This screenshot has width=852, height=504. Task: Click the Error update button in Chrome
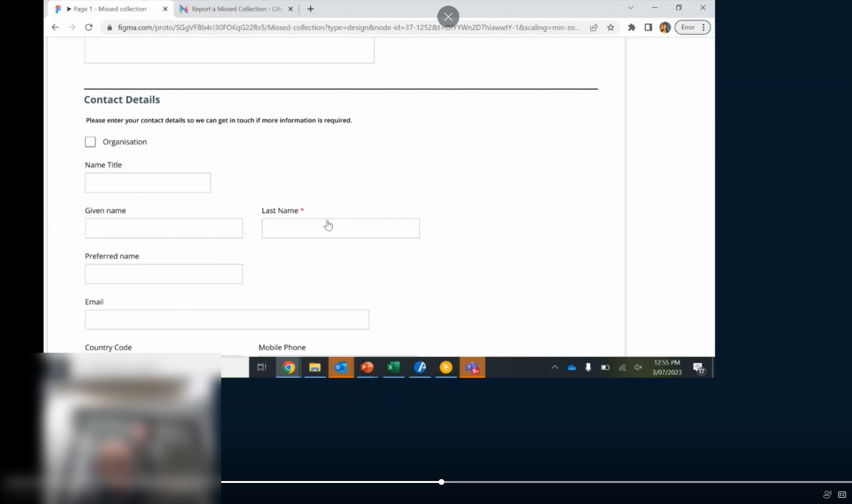tap(692, 28)
